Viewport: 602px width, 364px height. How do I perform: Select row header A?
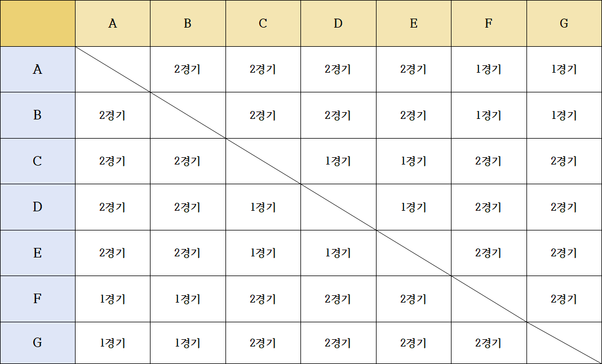point(38,69)
